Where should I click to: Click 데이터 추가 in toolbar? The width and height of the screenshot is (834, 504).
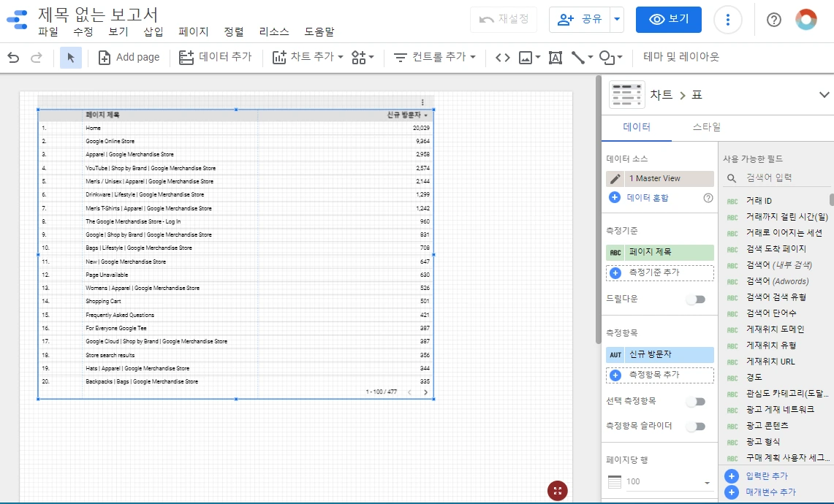tap(215, 58)
